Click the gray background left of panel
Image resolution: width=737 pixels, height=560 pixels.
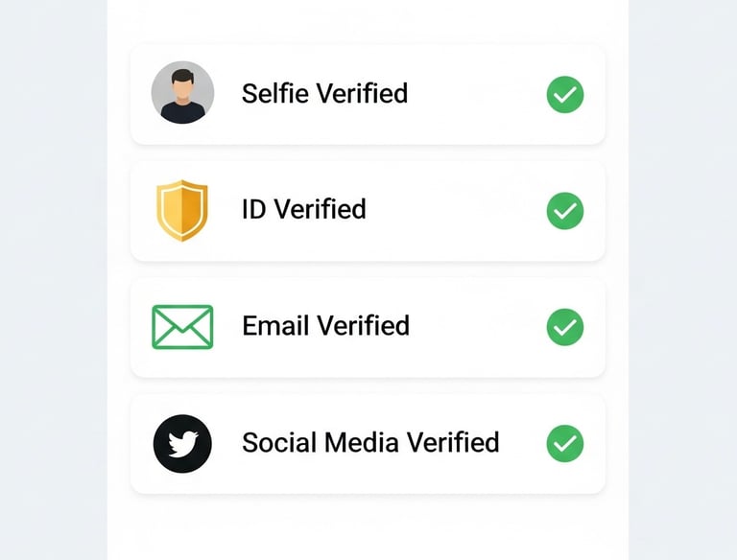coord(53,280)
